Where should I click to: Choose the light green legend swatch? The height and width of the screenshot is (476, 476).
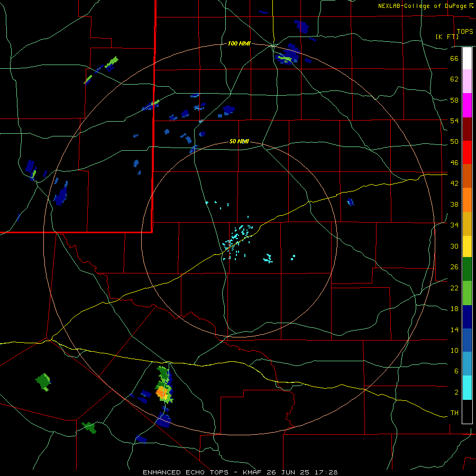pyautogui.click(x=467, y=293)
